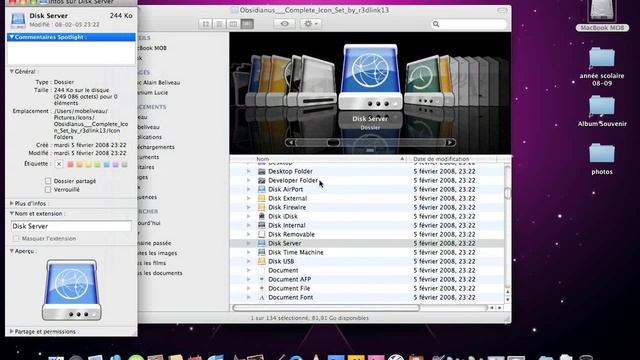640x360 pixels.
Task: Click the Disk External row icon
Action: point(262,198)
